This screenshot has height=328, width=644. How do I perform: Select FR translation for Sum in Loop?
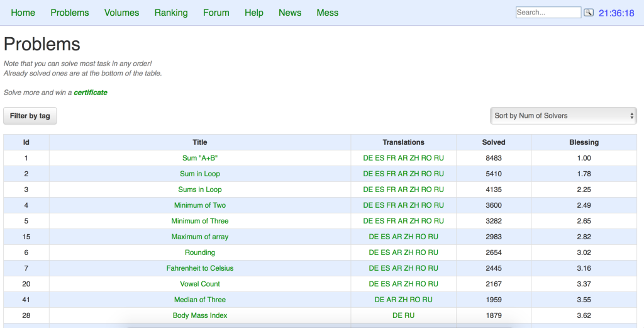tap(391, 174)
